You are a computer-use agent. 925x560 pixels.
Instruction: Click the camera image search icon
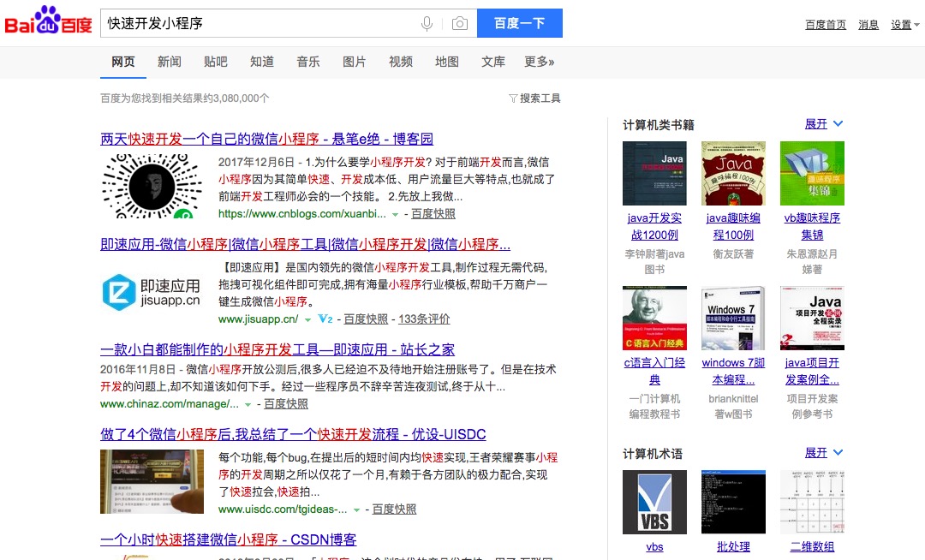pos(460,24)
